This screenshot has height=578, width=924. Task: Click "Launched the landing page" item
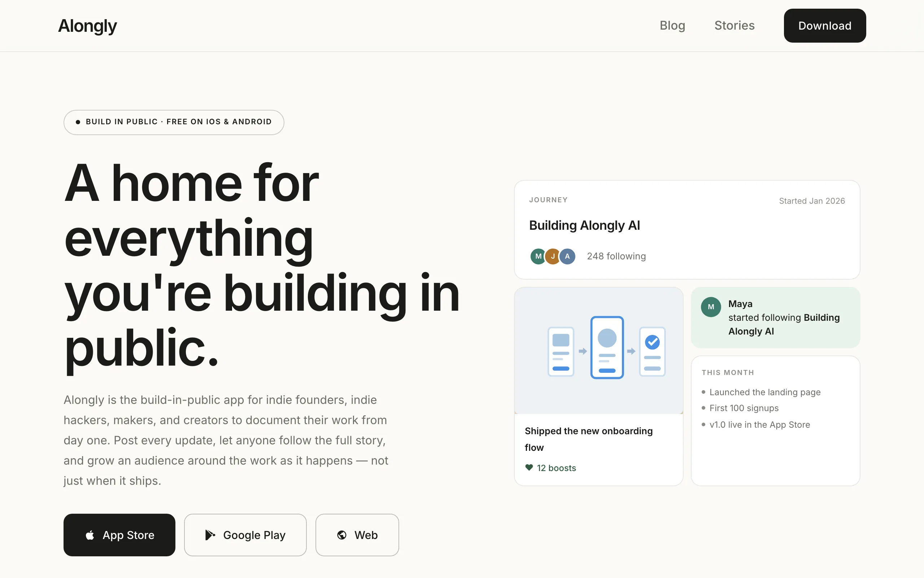pyautogui.click(x=765, y=392)
